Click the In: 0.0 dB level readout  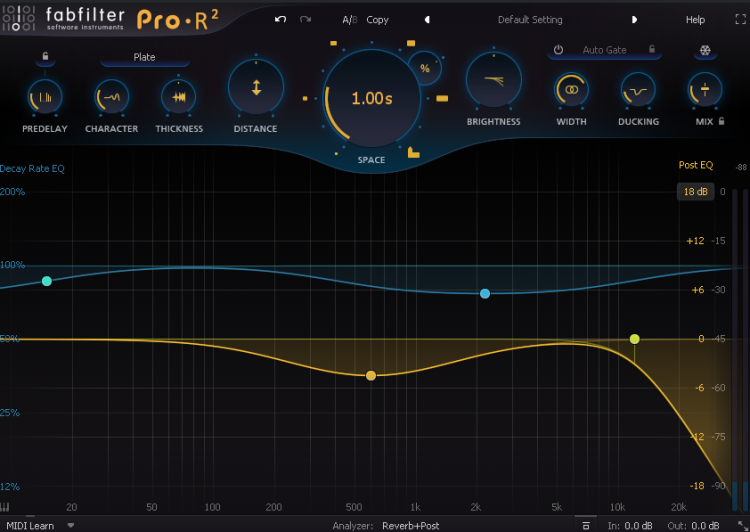tap(630, 526)
